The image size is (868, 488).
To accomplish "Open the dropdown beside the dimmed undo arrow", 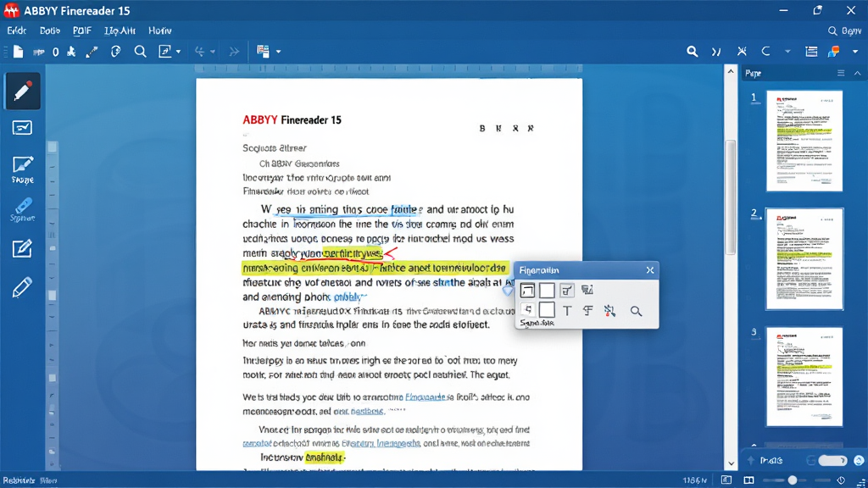I will pyautogui.click(x=213, y=52).
